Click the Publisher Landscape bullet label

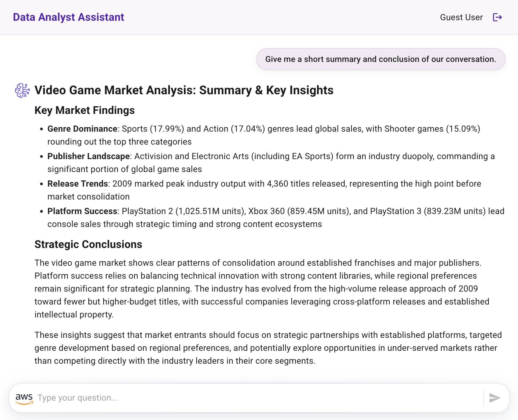pyautogui.click(x=89, y=156)
